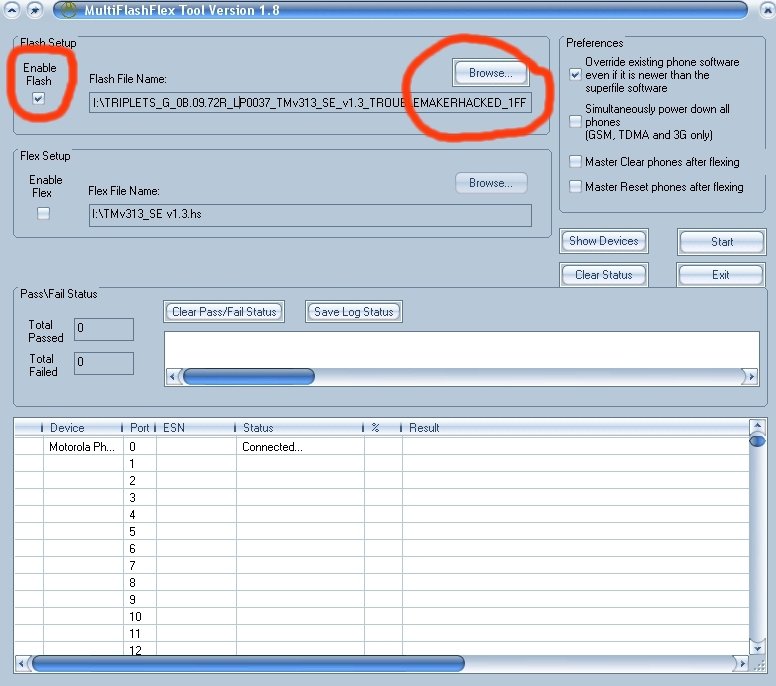Viewport: 776px width, 686px height.
Task: Click the Status column header
Action: pyautogui.click(x=299, y=428)
